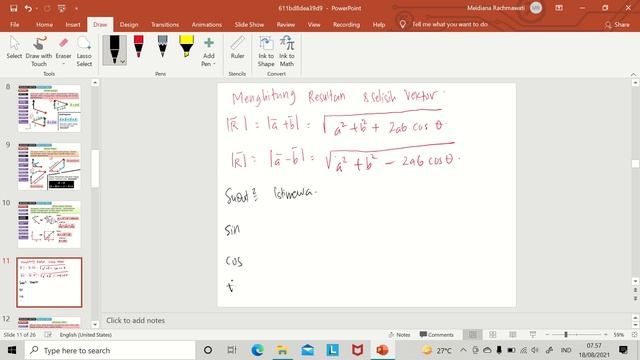Image resolution: width=640 pixels, height=360 pixels.
Task: Activate Lasso Select tool
Action: pyautogui.click(x=84, y=51)
